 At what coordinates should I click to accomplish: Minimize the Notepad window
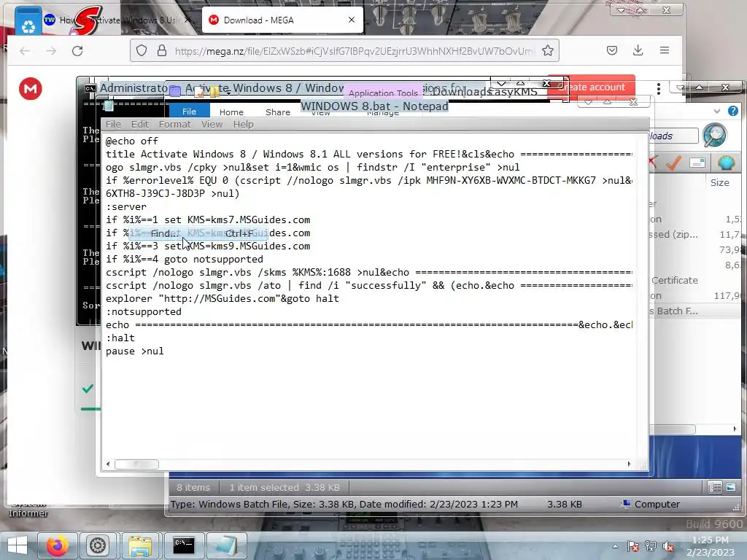(589, 102)
